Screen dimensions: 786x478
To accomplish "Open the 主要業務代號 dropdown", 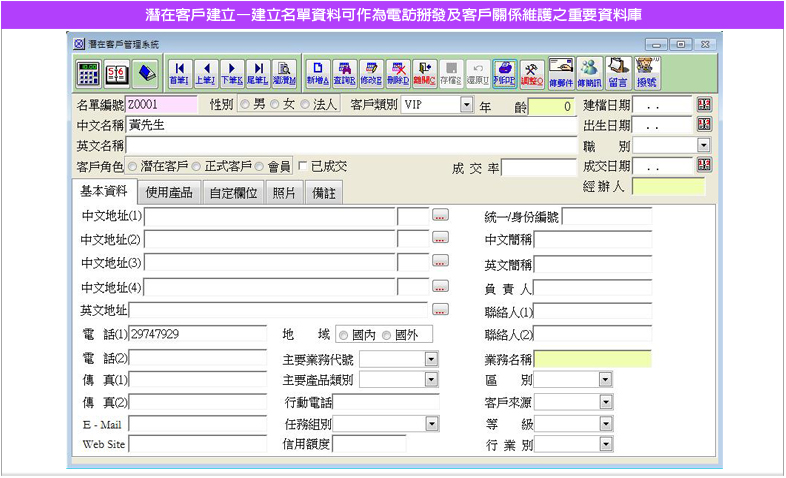I will pos(431,358).
